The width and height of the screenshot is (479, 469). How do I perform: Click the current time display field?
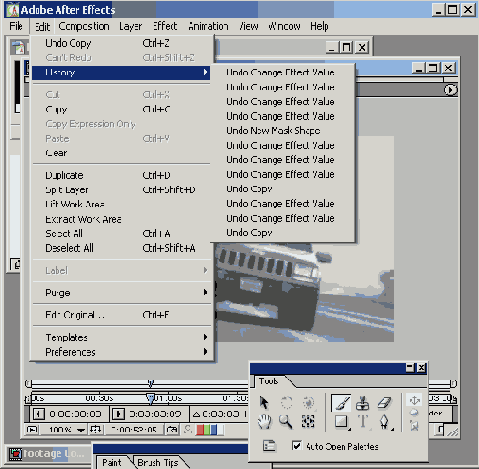point(134,430)
